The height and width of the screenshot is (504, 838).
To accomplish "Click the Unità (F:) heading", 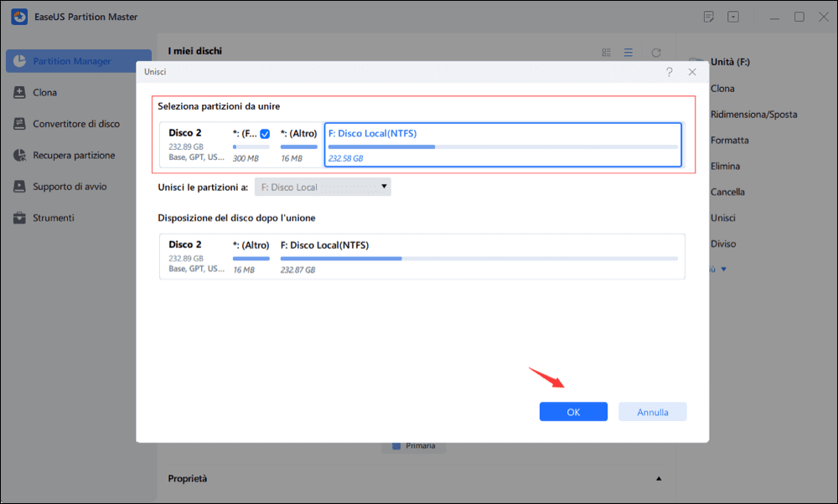I will 730,62.
